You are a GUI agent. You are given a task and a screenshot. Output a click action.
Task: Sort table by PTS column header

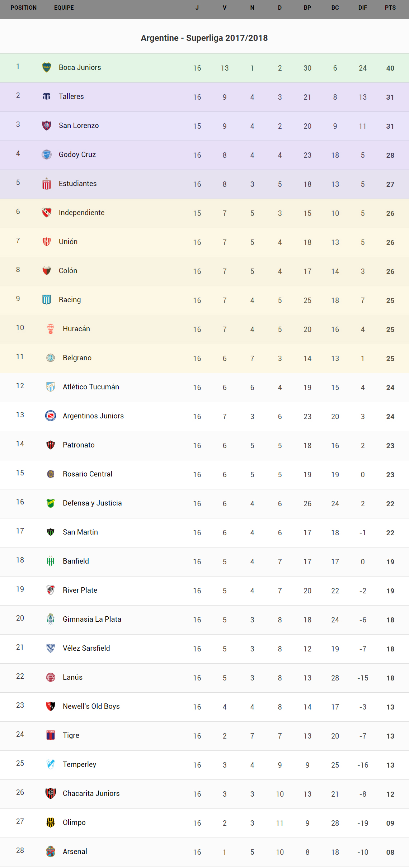(390, 8)
